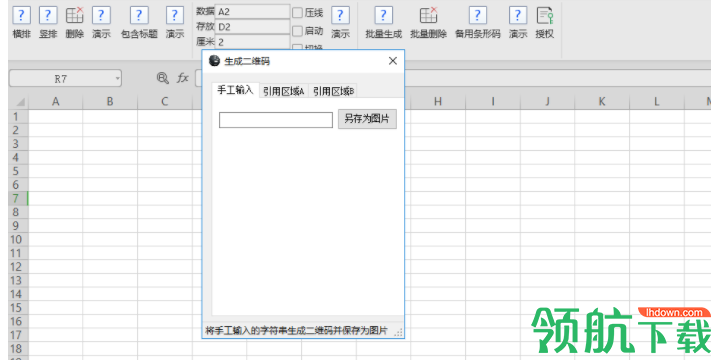The width and height of the screenshot is (711, 360).
Task: Click the 包含标题 include-title icon
Action: (x=139, y=15)
